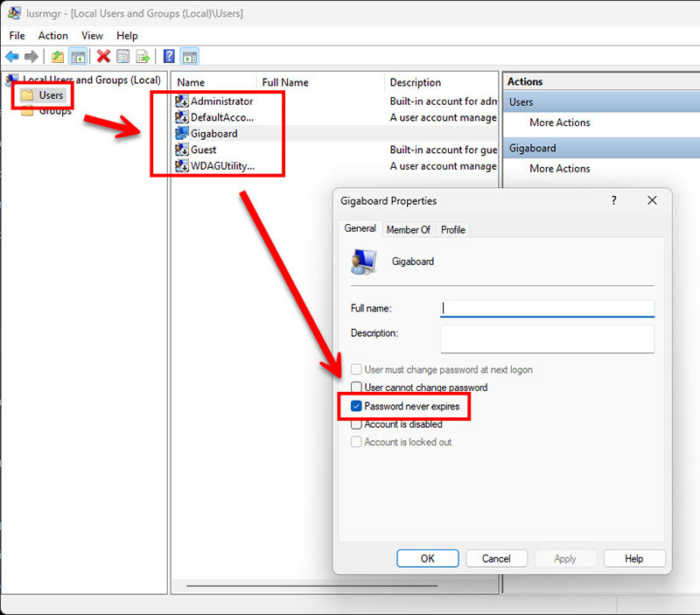Select Users node in the tree

coord(51,95)
